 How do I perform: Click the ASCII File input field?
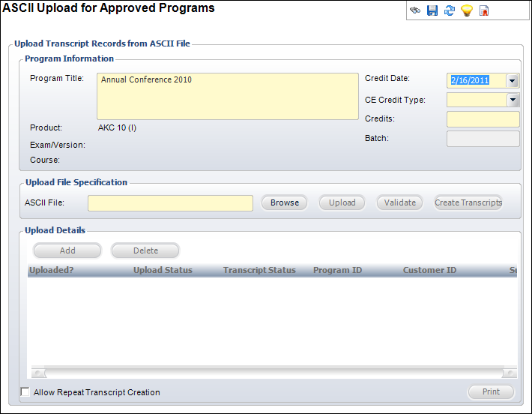[170, 203]
